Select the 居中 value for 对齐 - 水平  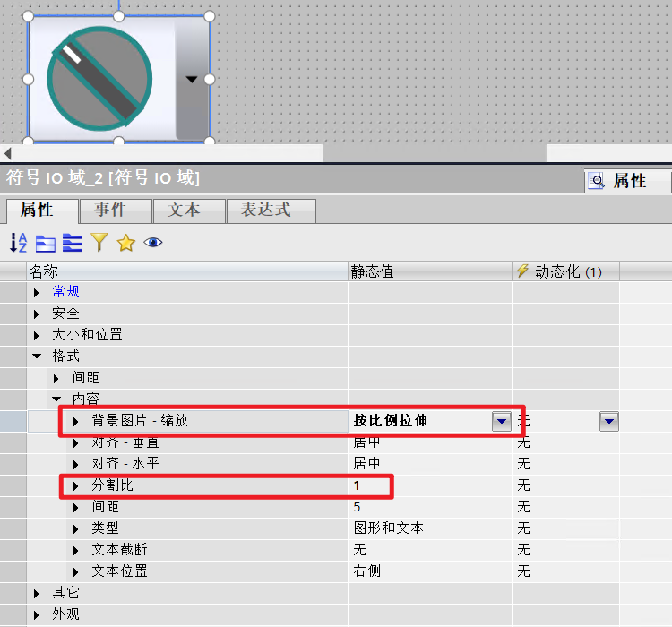[366, 464]
